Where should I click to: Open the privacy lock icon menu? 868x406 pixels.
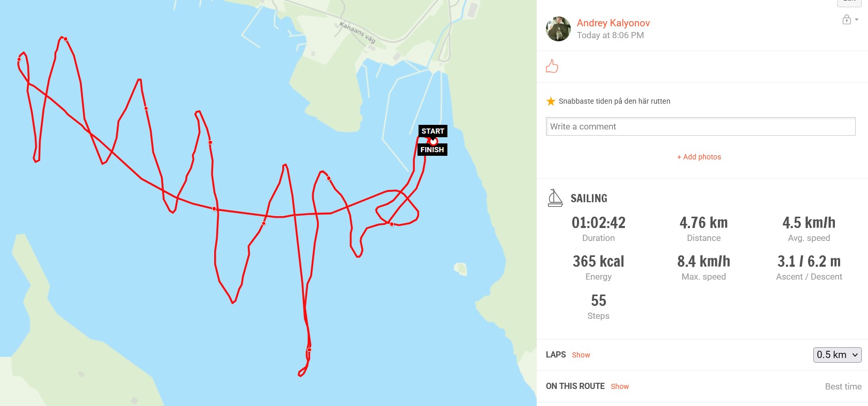[x=846, y=20]
